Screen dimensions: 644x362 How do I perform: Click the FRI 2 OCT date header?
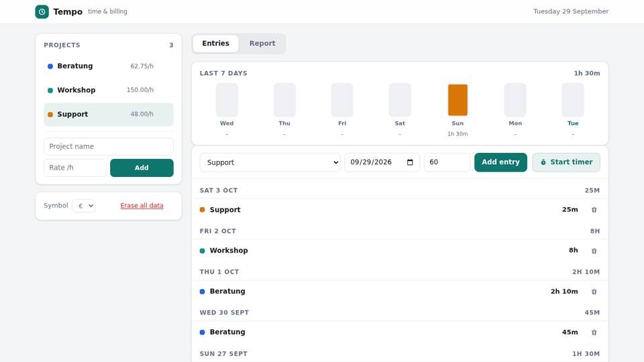pyautogui.click(x=217, y=231)
